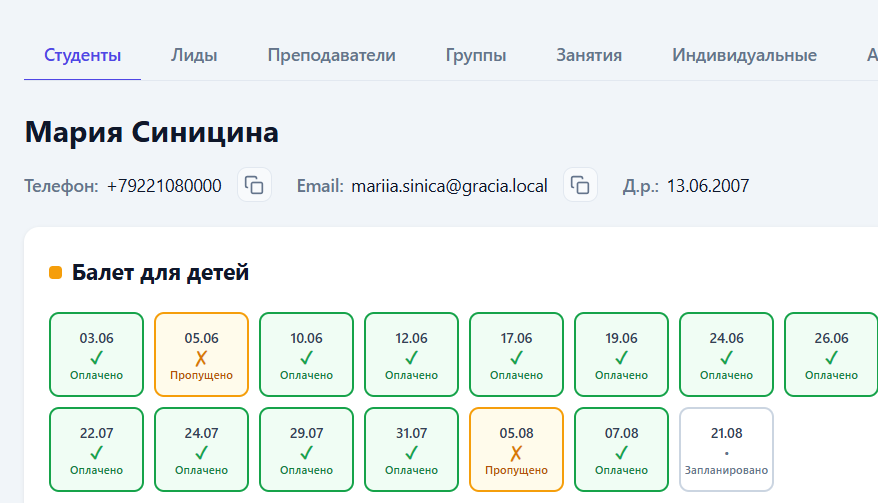The width and height of the screenshot is (878, 503).
Task: Select the missed lesson on 05.06
Action: click(202, 355)
